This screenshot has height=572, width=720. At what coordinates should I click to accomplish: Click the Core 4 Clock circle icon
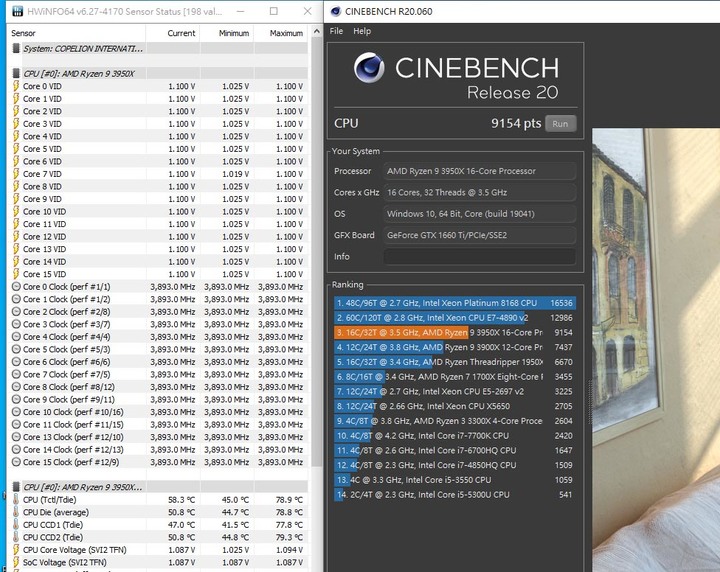16,336
